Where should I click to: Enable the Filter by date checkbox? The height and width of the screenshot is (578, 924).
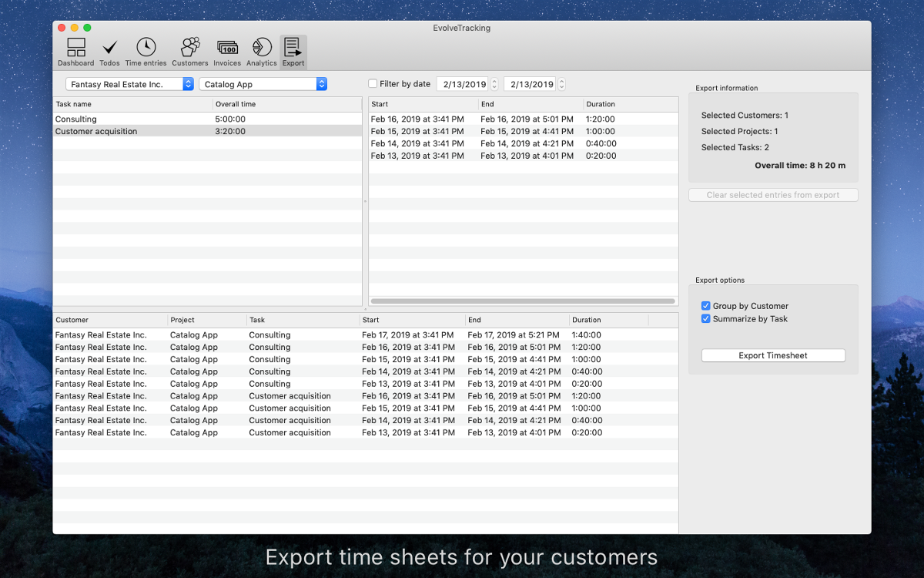(x=373, y=84)
